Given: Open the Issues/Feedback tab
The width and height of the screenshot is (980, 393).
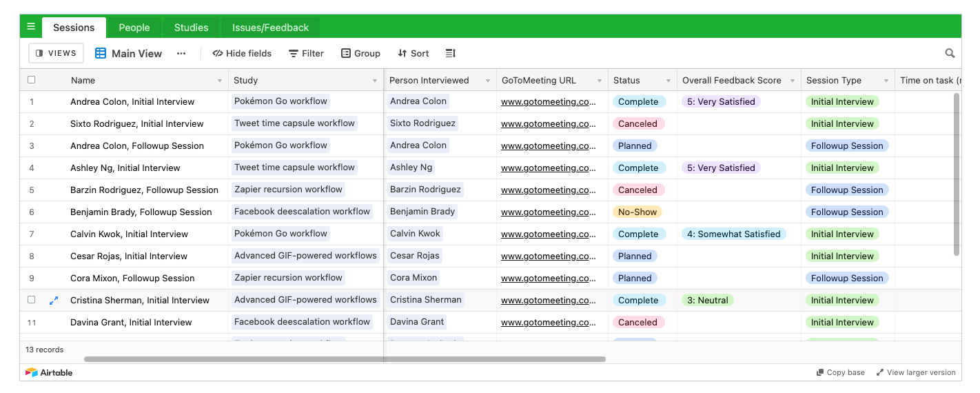Looking at the screenshot, I should pyautogui.click(x=270, y=28).
